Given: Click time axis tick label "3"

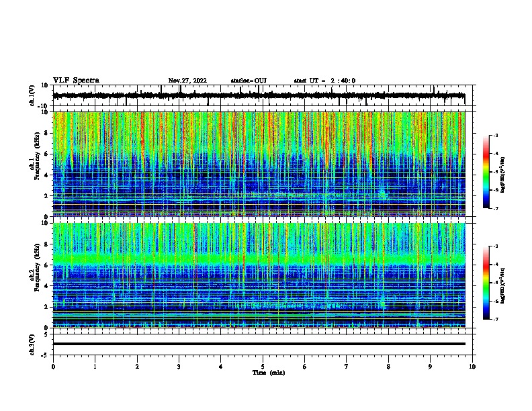Looking at the screenshot, I should tap(179, 367).
